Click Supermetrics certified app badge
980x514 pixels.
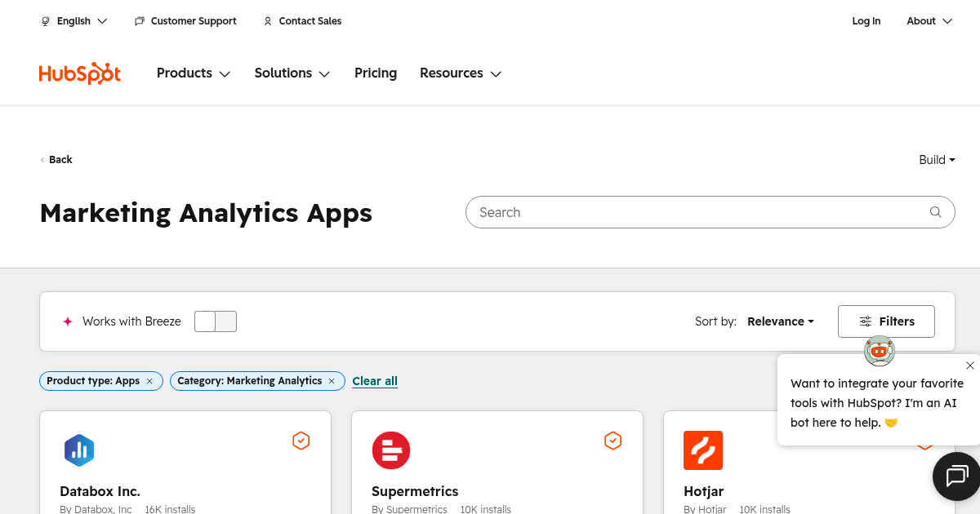pos(613,441)
